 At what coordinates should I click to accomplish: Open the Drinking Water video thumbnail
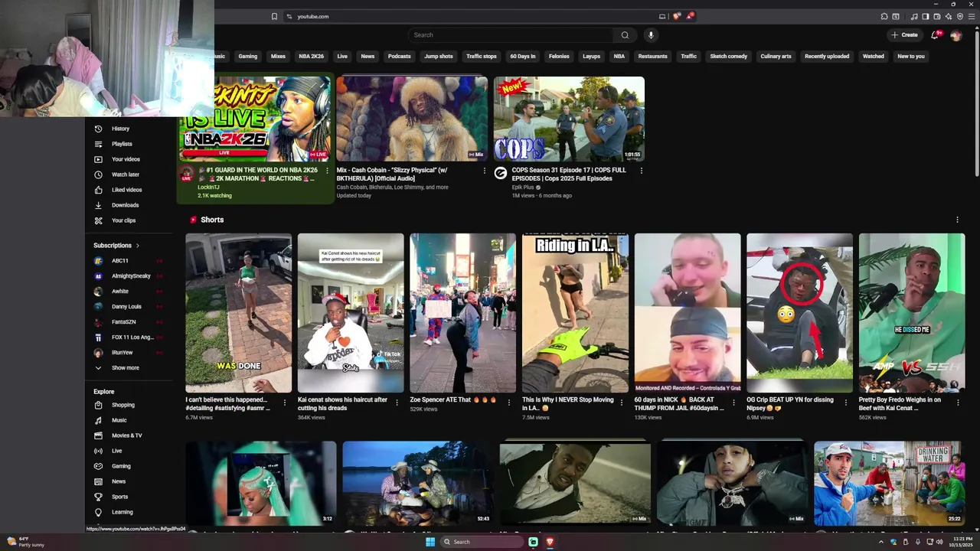click(889, 483)
